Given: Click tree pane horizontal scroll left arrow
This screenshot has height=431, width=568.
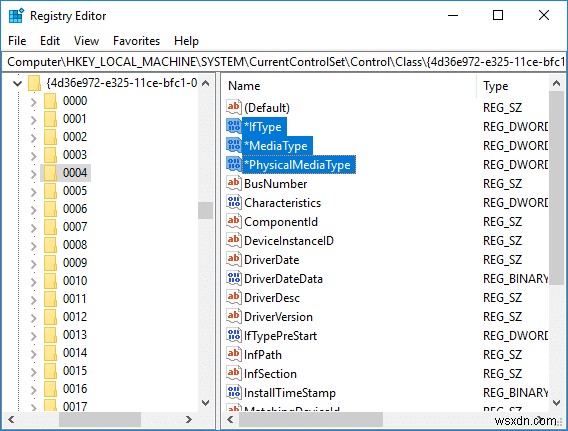Looking at the screenshot, I should 11,419.
